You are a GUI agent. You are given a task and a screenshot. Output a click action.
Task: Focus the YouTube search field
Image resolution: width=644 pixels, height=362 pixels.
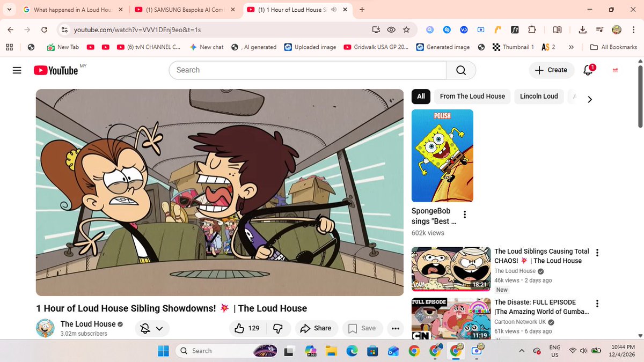(x=308, y=70)
